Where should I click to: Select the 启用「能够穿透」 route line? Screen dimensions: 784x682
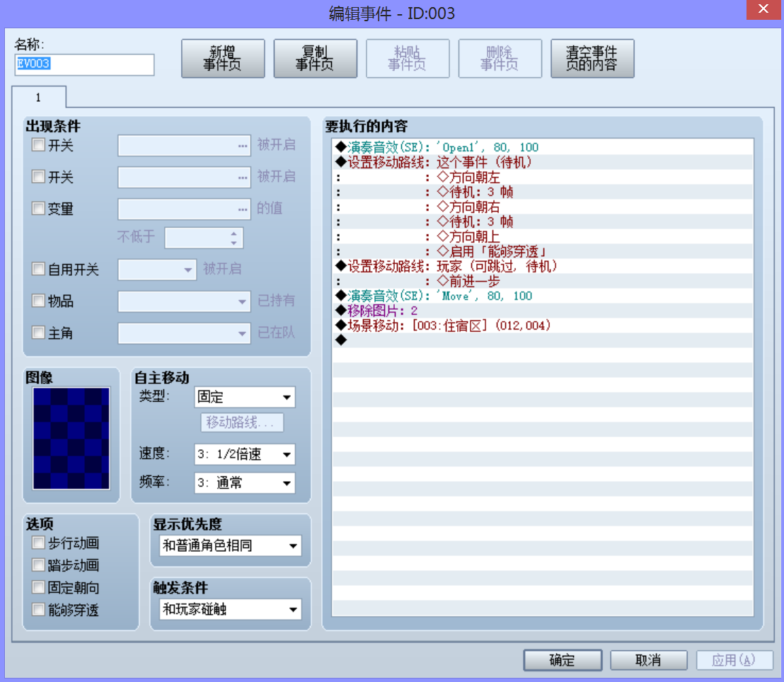[x=543, y=251]
